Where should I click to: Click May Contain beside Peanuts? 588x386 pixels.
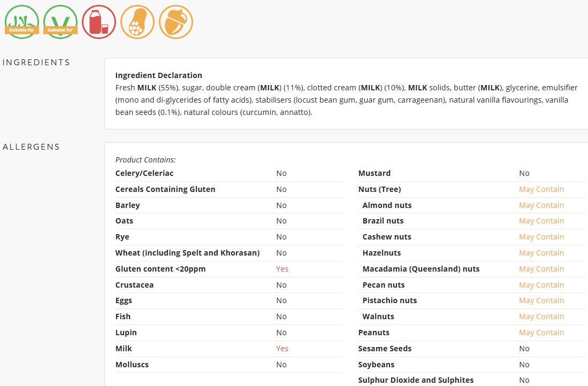(x=541, y=333)
